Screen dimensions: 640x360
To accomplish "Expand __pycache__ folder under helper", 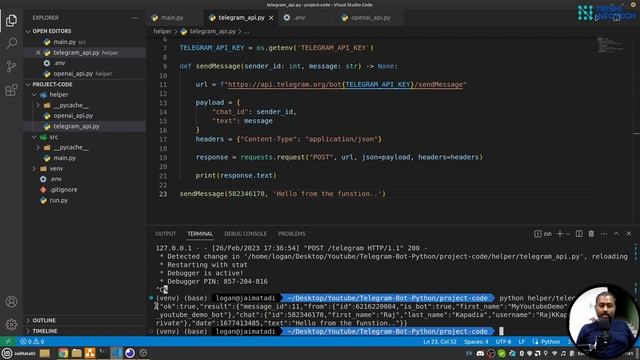I will pyautogui.click(x=70, y=105).
